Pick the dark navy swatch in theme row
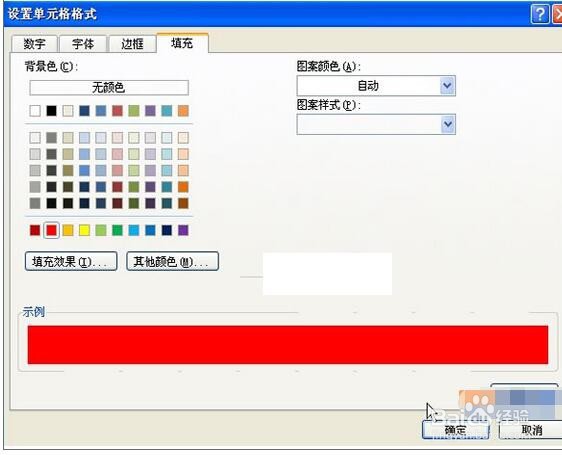Image resolution: width=562 pixels, height=455 pixels. tap(84, 111)
